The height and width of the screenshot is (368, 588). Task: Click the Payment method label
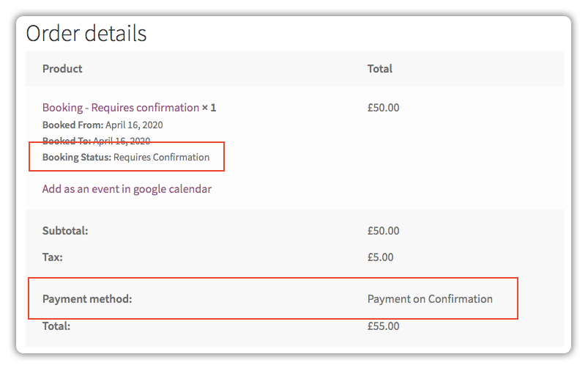point(87,299)
